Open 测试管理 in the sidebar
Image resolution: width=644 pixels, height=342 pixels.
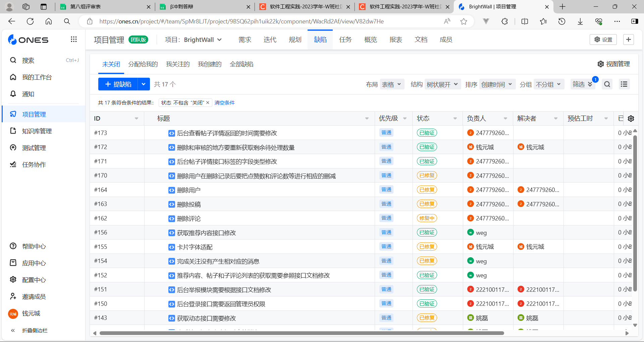[34, 148]
